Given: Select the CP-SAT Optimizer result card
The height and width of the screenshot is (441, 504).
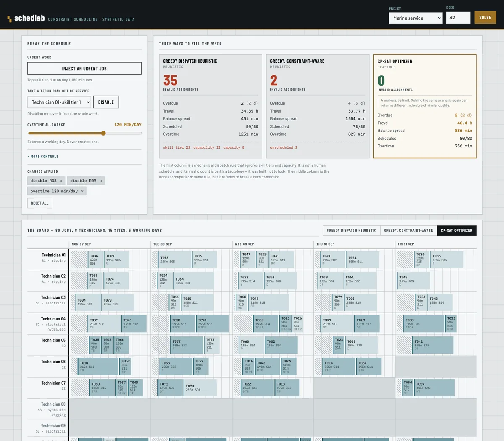Looking at the screenshot, I should tap(425, 106).
